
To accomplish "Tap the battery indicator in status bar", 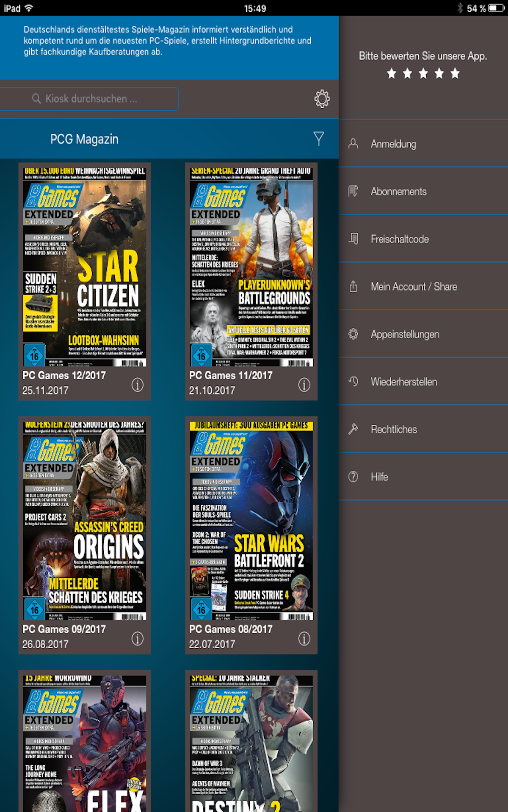I will coord(496,8).
